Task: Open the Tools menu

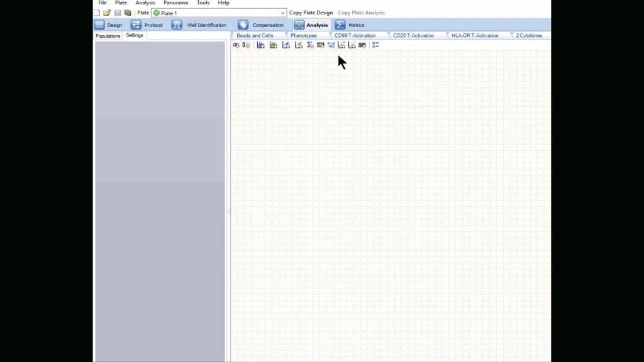Action: (x=203, y=3)
